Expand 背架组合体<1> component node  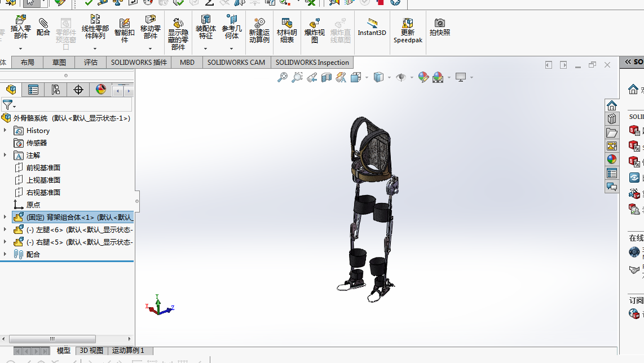pos(5,217)
